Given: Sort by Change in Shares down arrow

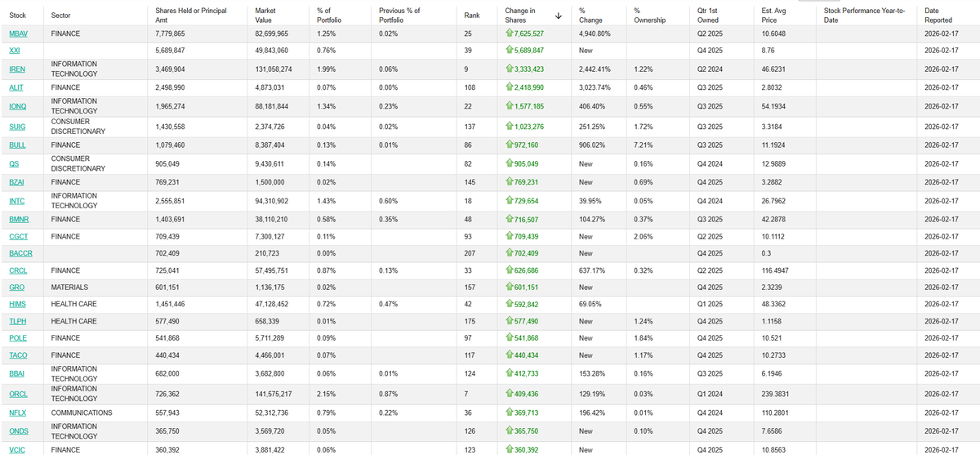Looking at the screenshot, I should point(558,16).
